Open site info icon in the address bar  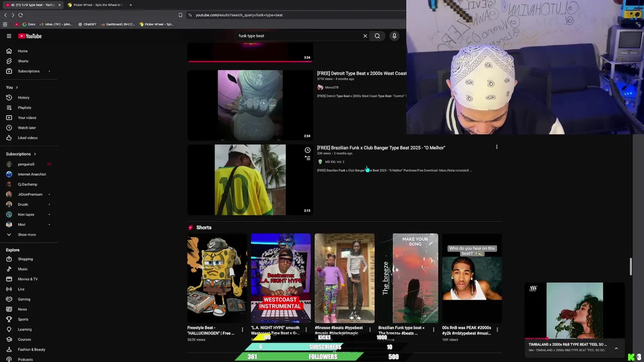pyautogui.click(x=190, y=15)
